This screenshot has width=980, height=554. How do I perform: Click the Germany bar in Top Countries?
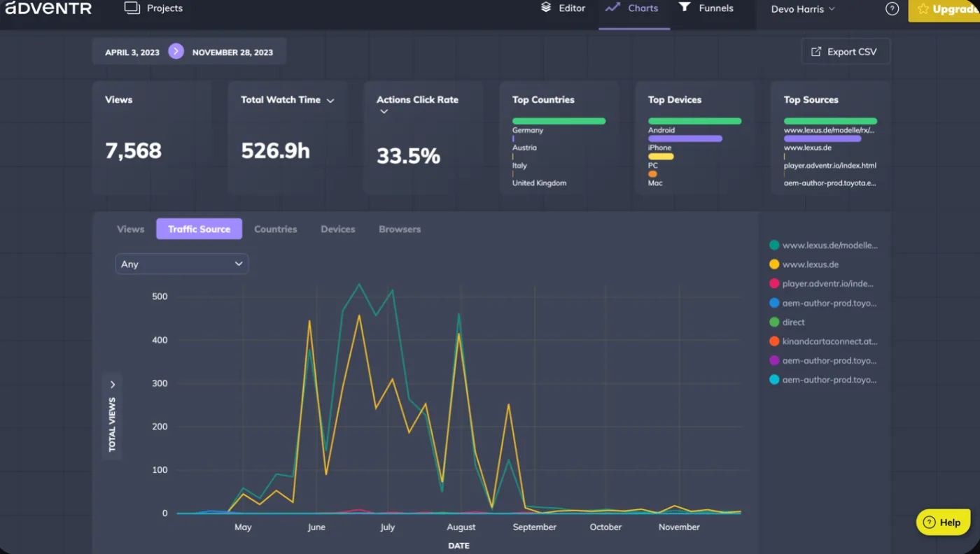pos(559,121)
